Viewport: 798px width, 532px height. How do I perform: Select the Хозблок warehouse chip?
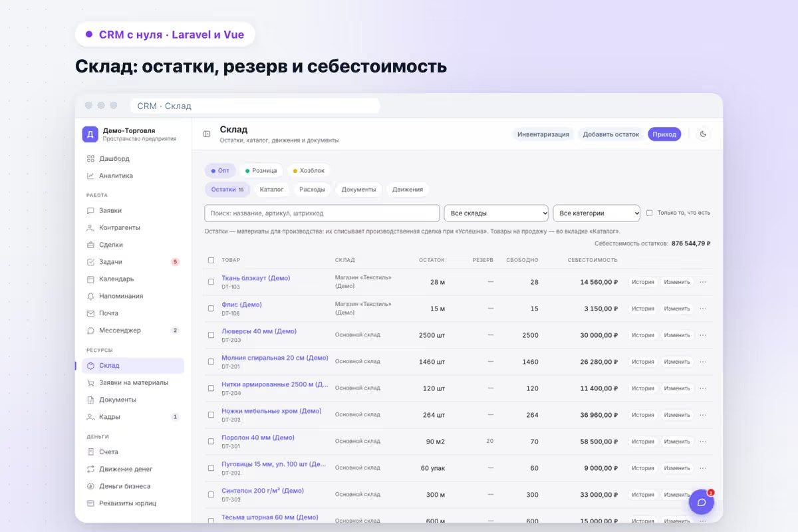click(x=309, y=171)
